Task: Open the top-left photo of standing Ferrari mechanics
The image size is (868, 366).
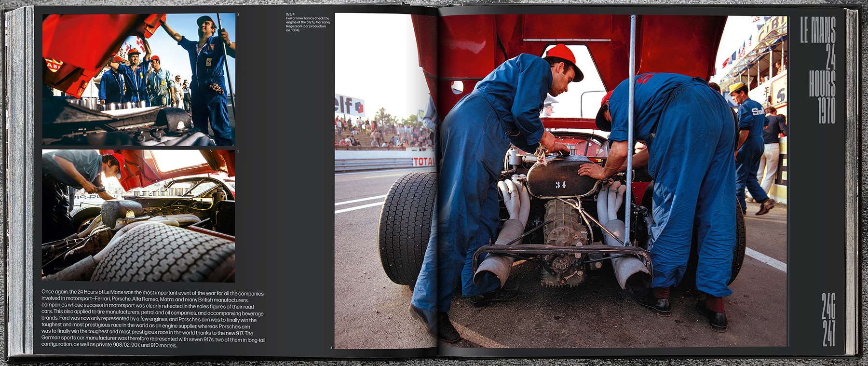Action: click(x=138, y=80)
